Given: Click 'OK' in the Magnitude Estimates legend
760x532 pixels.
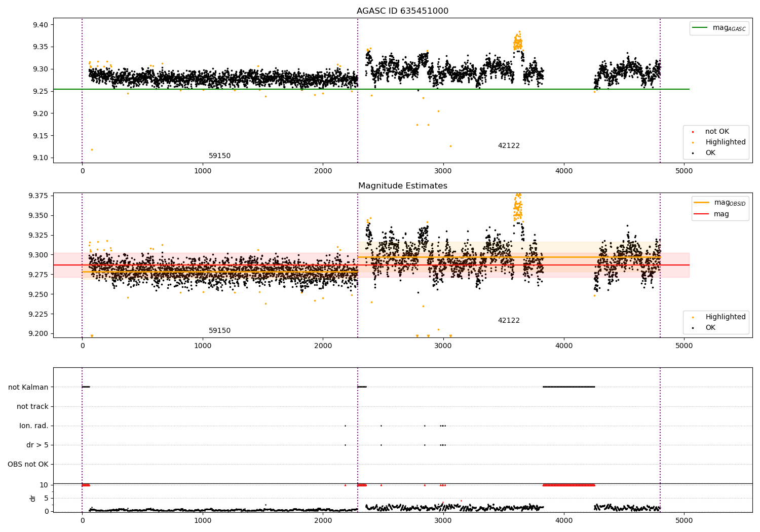Looking at the screenshot, I should pyautogui.click(x=710, y=328).
